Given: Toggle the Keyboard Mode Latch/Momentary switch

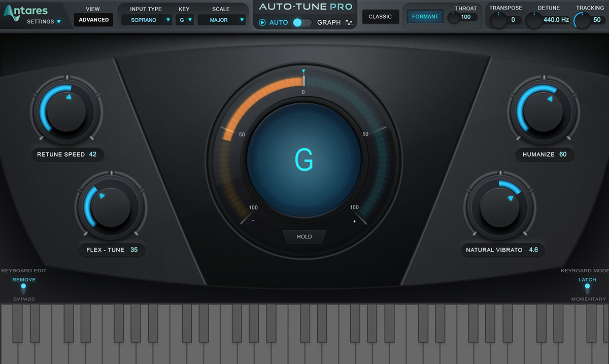Looking at the screenshot, I should coord(587,288).
